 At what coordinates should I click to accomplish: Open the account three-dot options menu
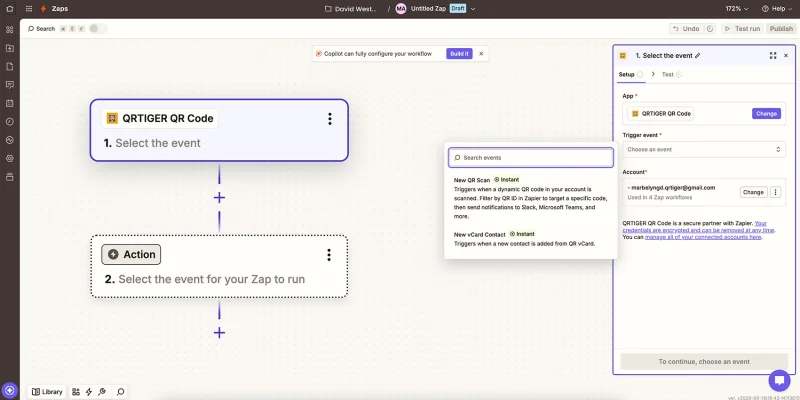click(776, 192)
